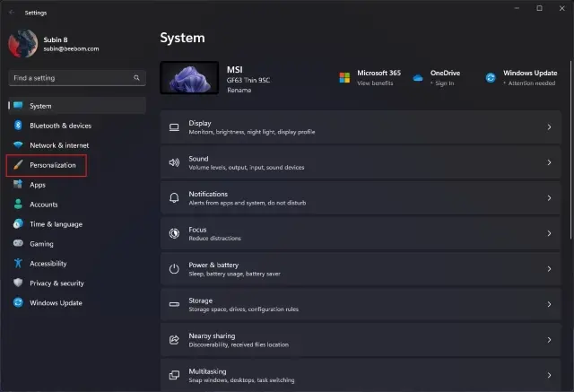Expand the Sound settings chevron

pyautogui.click(x=549, y=162)
